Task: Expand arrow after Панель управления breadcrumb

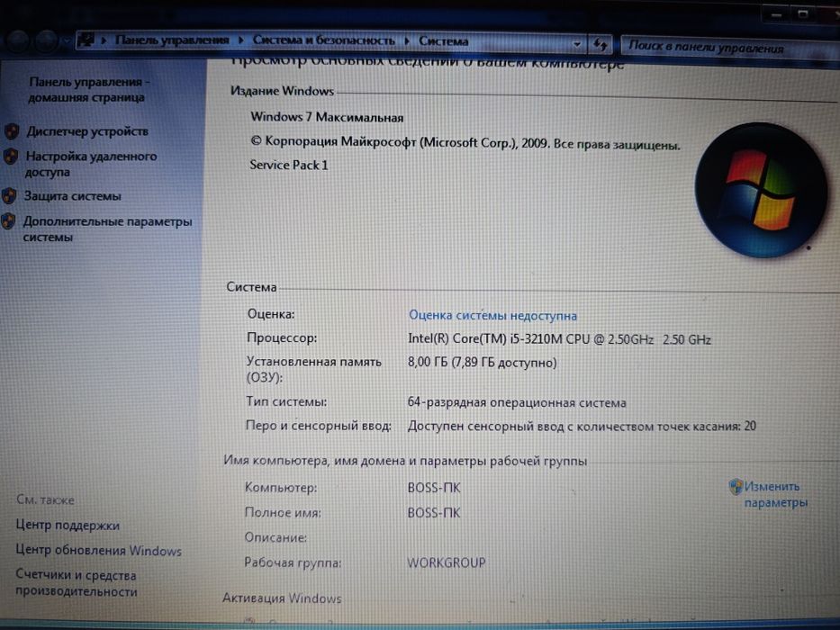Action: [241, 40]
